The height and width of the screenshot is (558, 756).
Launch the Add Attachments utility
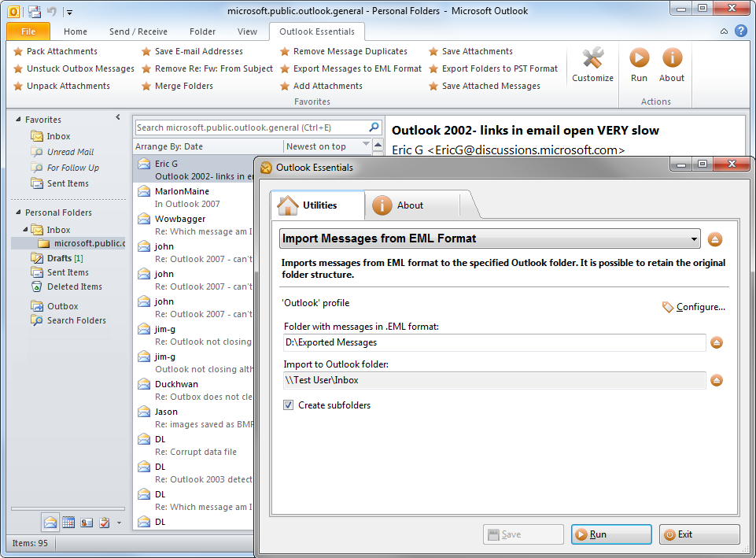click(321, 86)
